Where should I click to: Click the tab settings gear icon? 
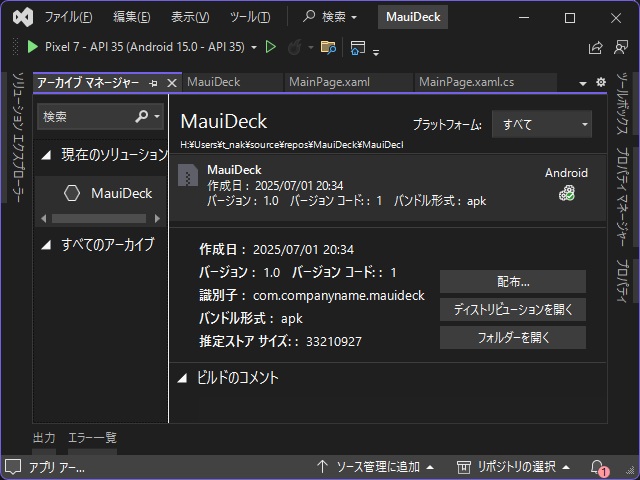coord(601,82)
